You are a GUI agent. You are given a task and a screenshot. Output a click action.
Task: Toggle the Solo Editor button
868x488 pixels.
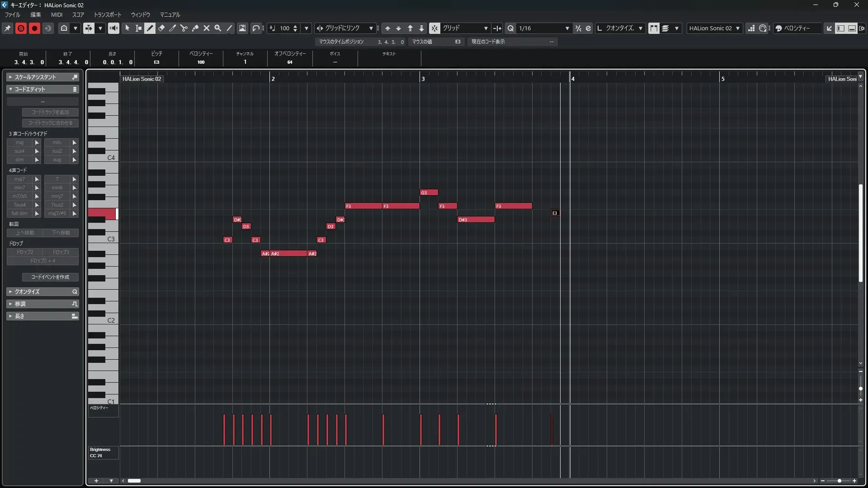point(21,28)
